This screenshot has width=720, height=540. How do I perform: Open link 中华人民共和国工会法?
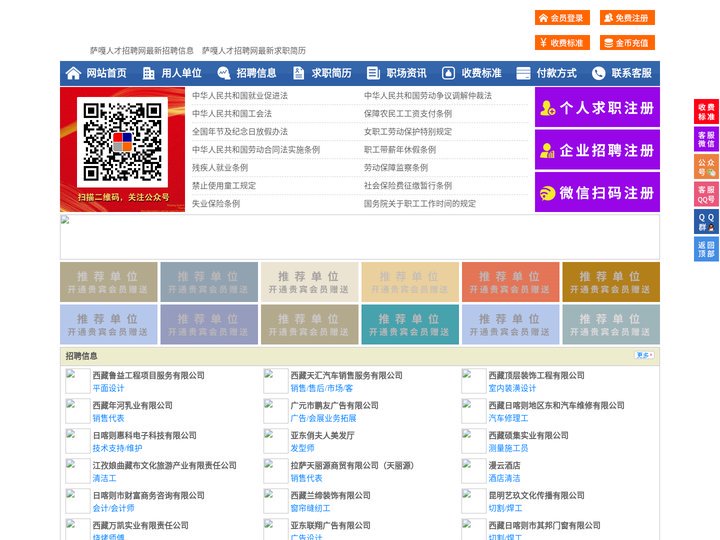[232, 113]
